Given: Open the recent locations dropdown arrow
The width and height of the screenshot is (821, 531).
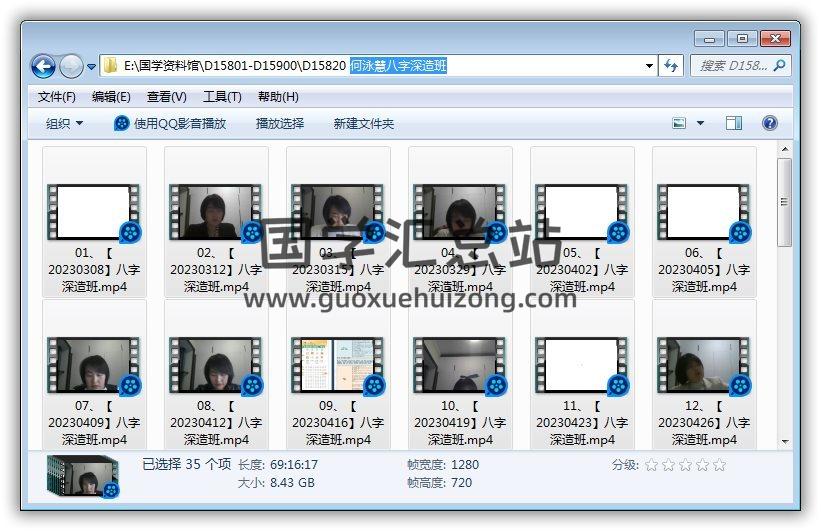Looking at the screenshot, I should click(91, 67).
